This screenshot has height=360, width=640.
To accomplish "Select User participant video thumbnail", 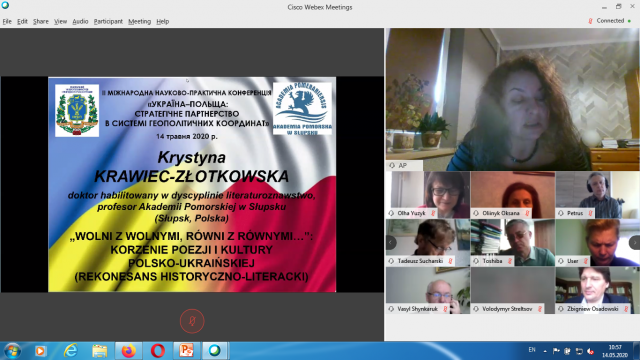I will (598, 242).
